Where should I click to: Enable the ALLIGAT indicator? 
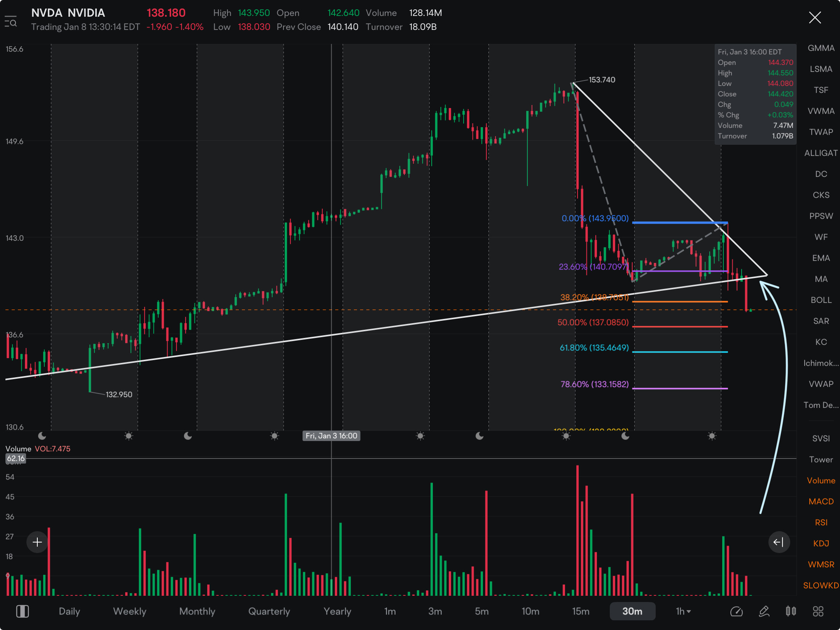click(821, 153)
